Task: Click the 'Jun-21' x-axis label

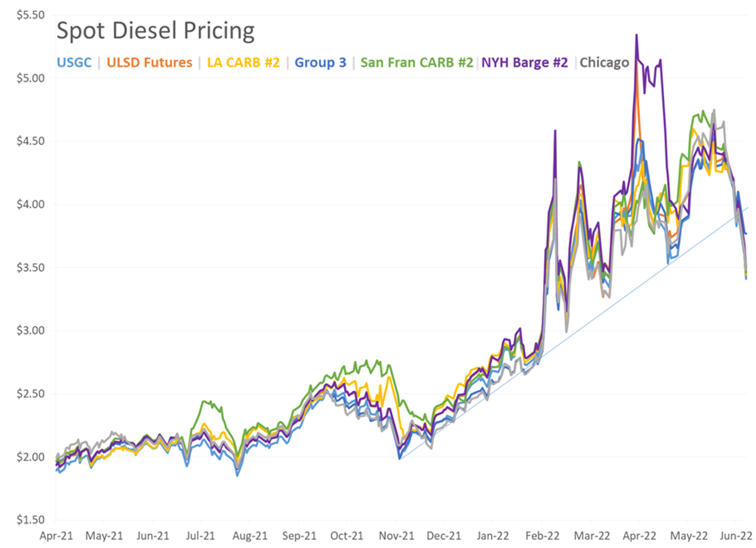Action: 153,536
